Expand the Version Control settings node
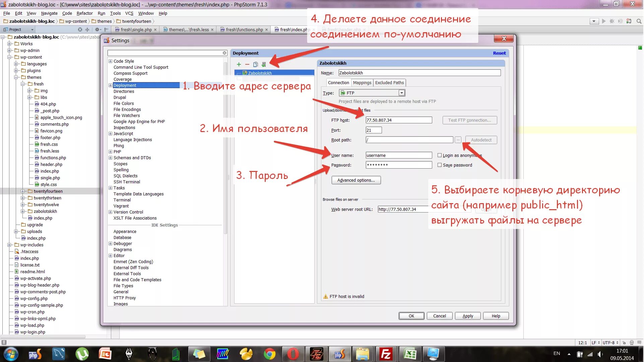Image resolution: width=644 pixels, height=362 pixels. point(110,212)
